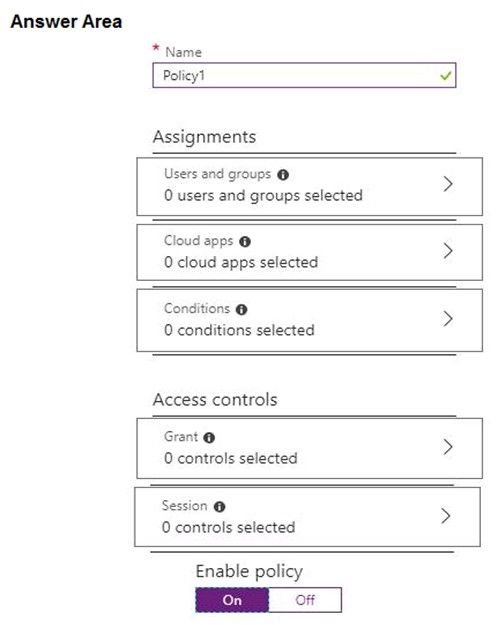The image size is (498, 625).
Task: Click the green checkmark in the Name field
Action: (x=445, y=75)
